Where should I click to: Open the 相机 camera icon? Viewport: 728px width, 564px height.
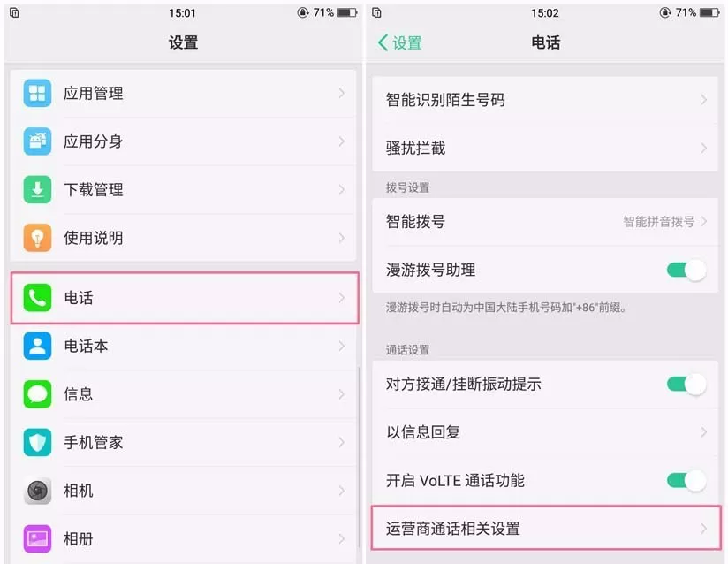coord(37,491)
